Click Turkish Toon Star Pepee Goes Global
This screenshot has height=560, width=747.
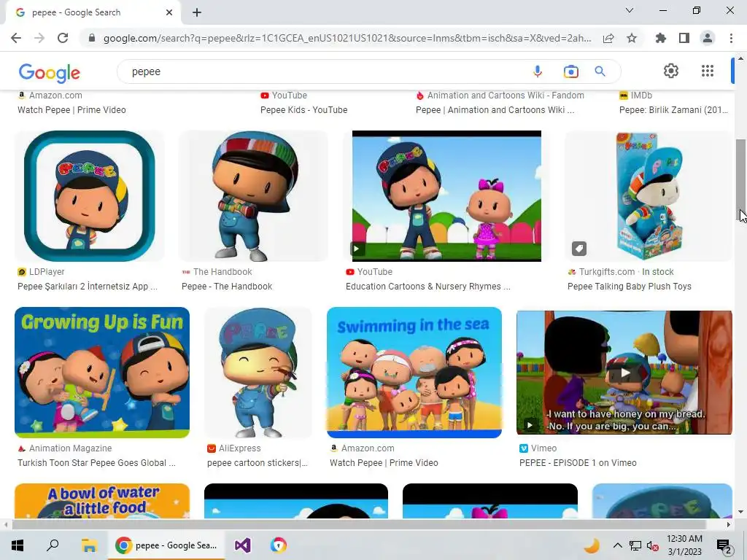(x=96, y=463)
